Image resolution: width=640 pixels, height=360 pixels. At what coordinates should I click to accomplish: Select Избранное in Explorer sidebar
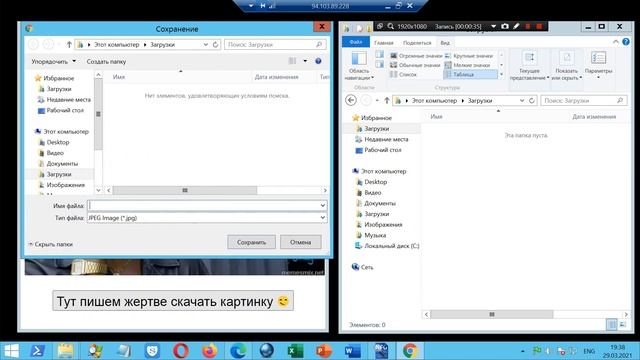pyautogui.click(x=372, y=118)
